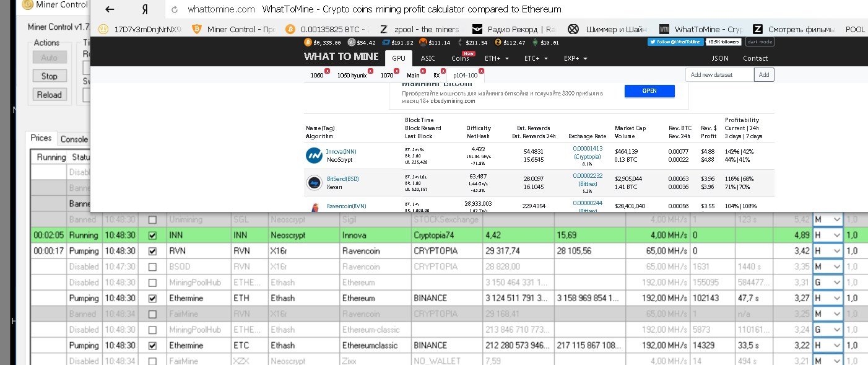Toggle dark mode button
Image resolution: width=868 pixels, height=365 pixels.
(760, 42)
